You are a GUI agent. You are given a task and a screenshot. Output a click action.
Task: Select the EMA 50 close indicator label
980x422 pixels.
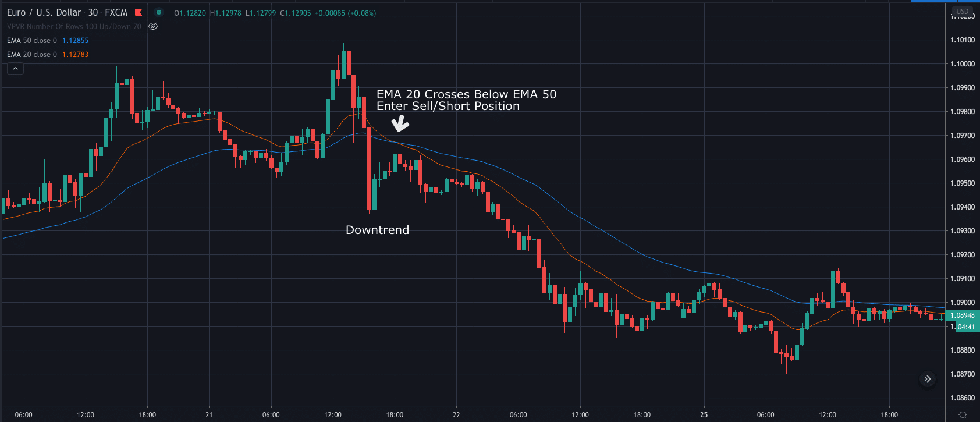click(32, 40)
